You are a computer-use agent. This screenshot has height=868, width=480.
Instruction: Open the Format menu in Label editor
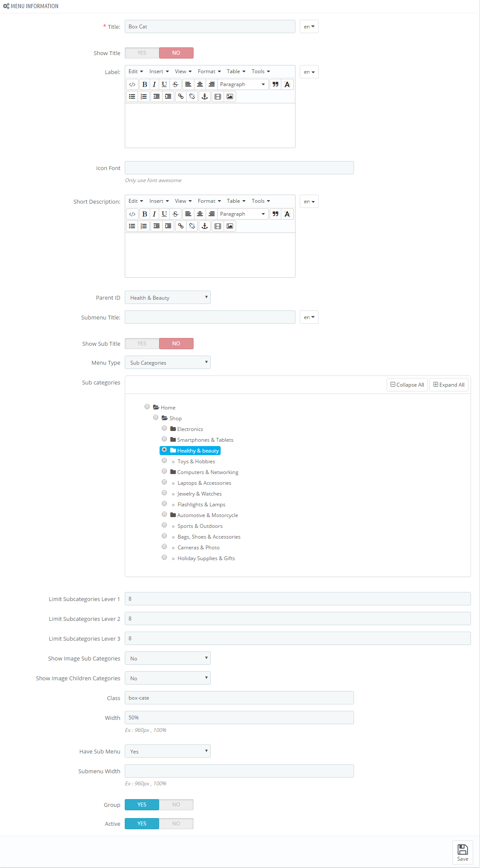point(209,71)
